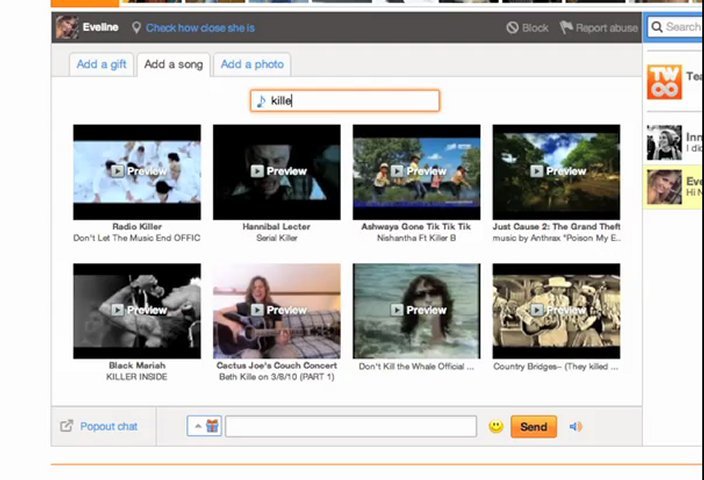Expand the gift attachment dropdown
The height and width of the screenshot is (480, 704).
(x=204, y=426)
